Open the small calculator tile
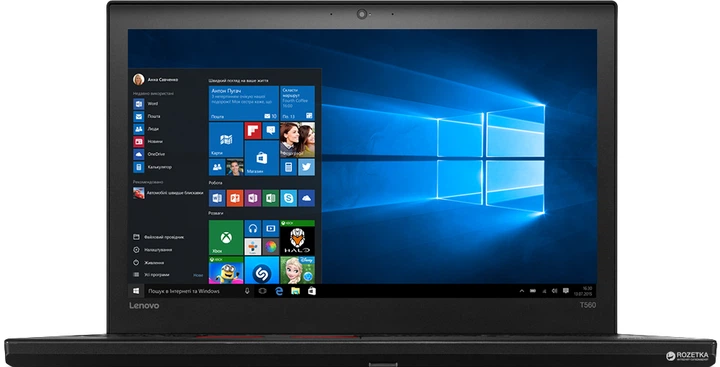The width and height of the screenshot is (720, 367). (288, 167)
